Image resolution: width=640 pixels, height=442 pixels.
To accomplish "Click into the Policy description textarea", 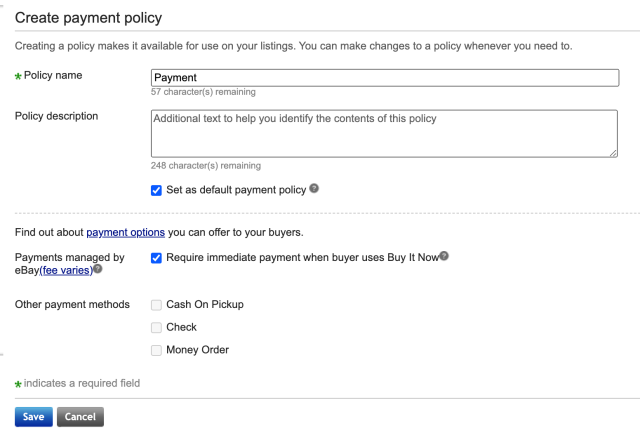I will point(384,132).
